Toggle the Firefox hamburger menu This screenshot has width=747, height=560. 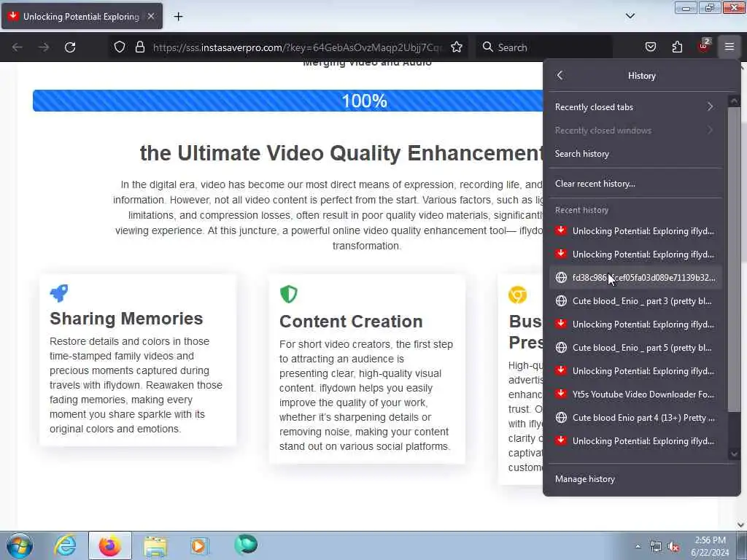(729, 47)
